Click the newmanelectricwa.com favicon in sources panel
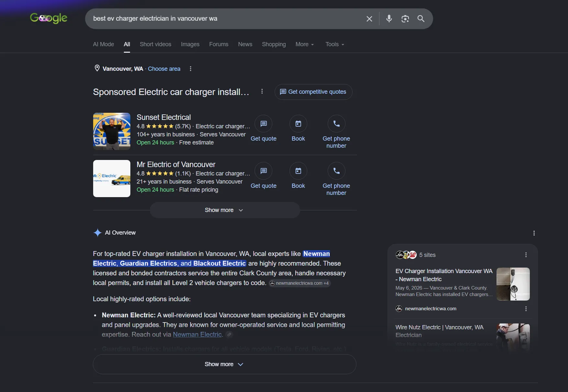 pos(399,309)
